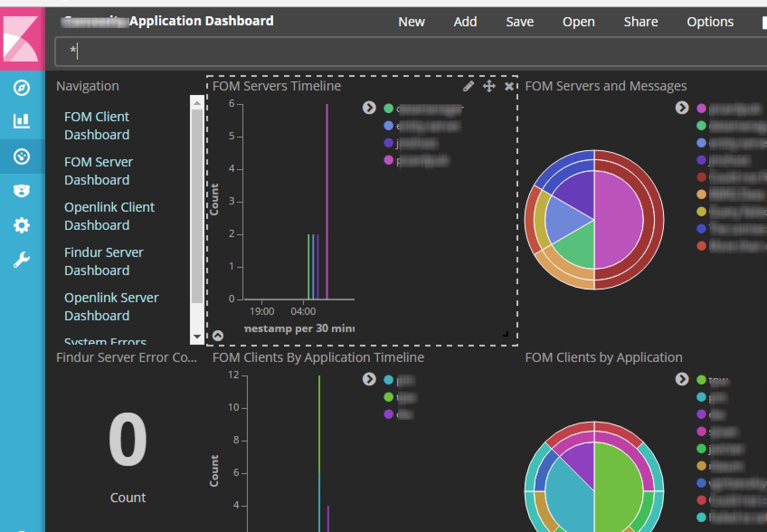Click the yellow legend dot in FOM Servers and Messages
Viewport: 767px width, 532px height.
[x=701, y=211]
